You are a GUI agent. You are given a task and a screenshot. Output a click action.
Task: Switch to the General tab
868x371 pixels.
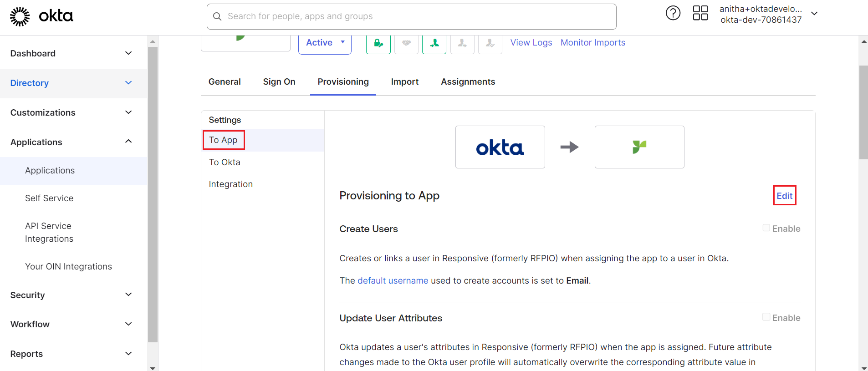[225, 81]
